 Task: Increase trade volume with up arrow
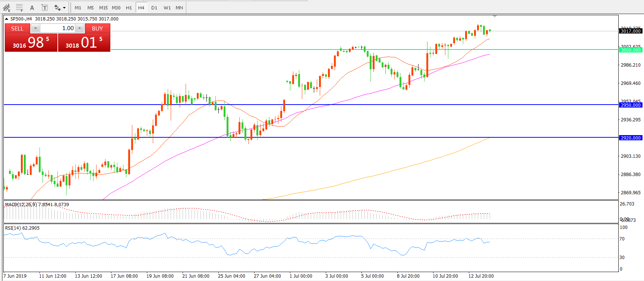tap(79, 28)
